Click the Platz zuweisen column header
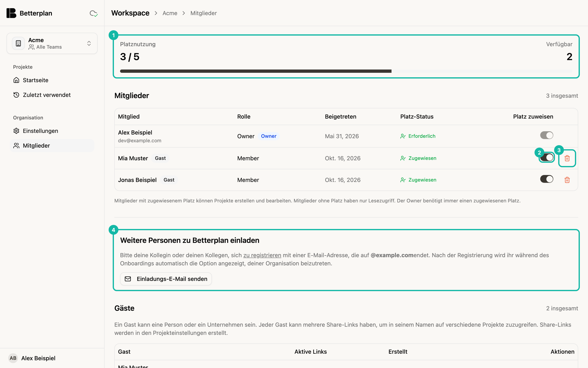This screenshot has width=588, height=368. point(533,117)
